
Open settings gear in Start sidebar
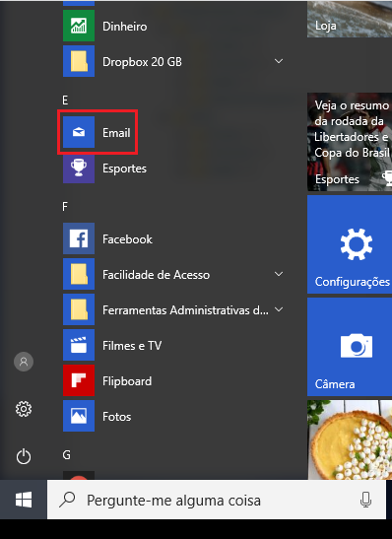point(24,409)
